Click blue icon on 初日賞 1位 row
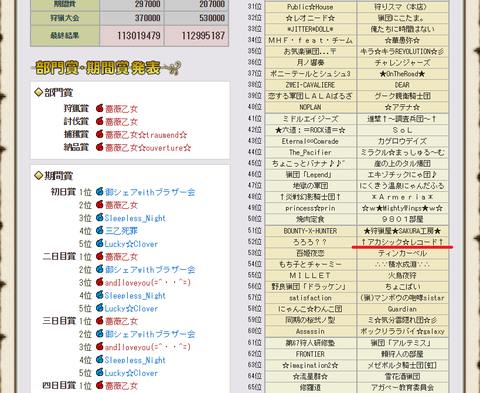Screen dimensions: 480x393 (99, 192)
